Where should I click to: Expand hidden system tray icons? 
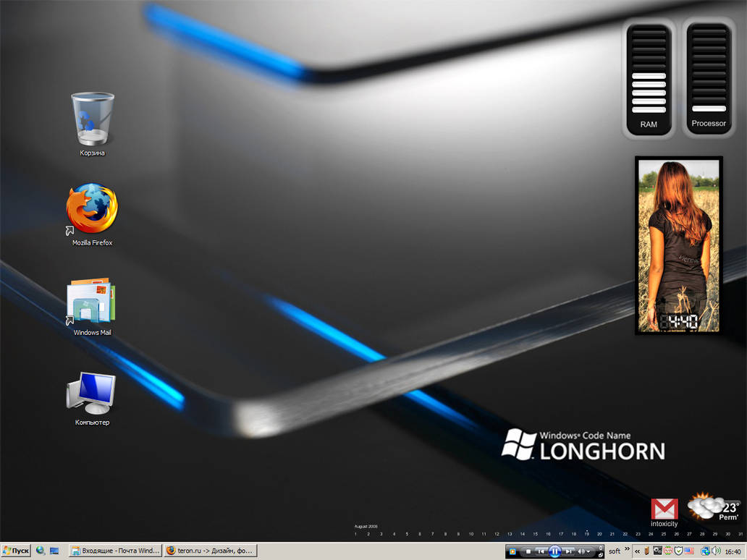[638, 551]
